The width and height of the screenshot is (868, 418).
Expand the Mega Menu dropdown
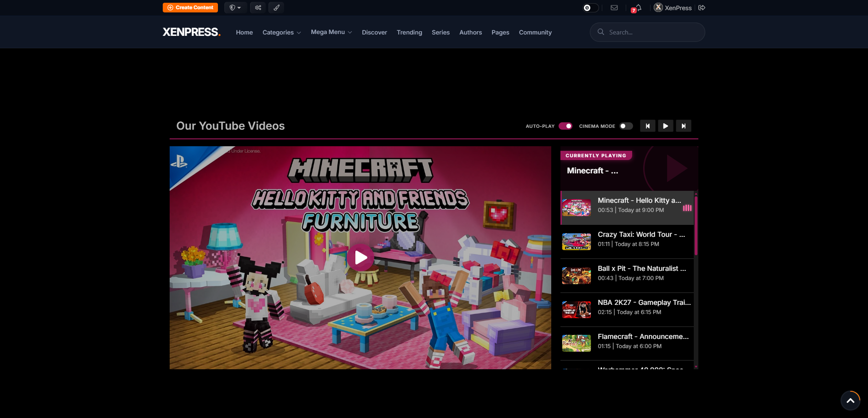(331, 32)
